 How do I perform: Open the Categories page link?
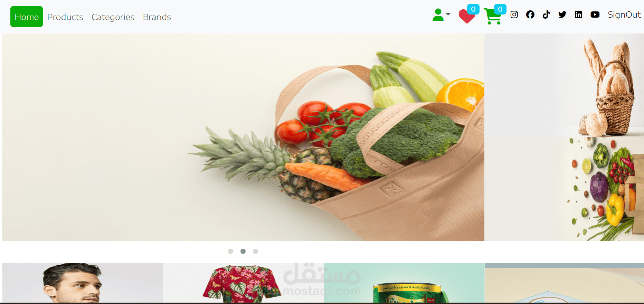(x=113, y=17)
